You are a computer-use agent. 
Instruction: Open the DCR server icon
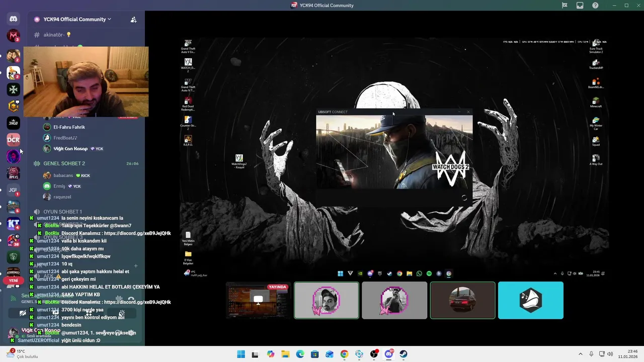pyautogui.click(x=13, y=140)
